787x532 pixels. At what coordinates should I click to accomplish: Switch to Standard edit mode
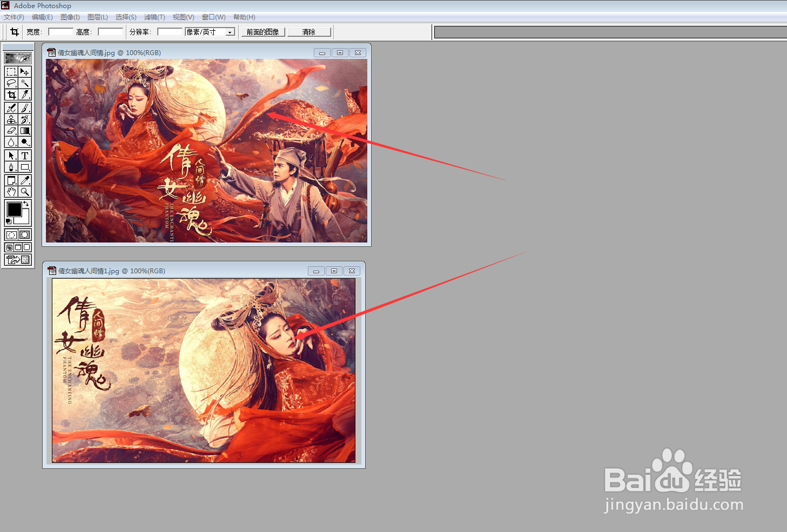(11, 235)
